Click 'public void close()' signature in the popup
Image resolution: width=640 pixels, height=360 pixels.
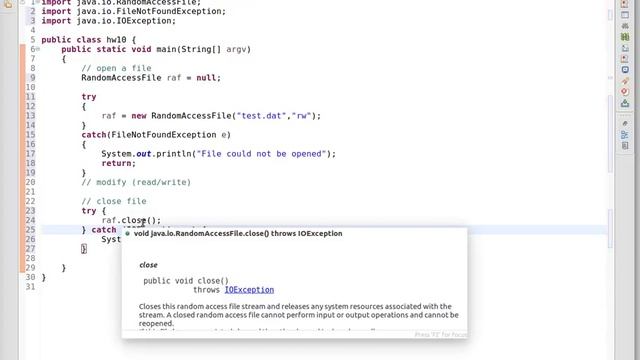point(186,281)
